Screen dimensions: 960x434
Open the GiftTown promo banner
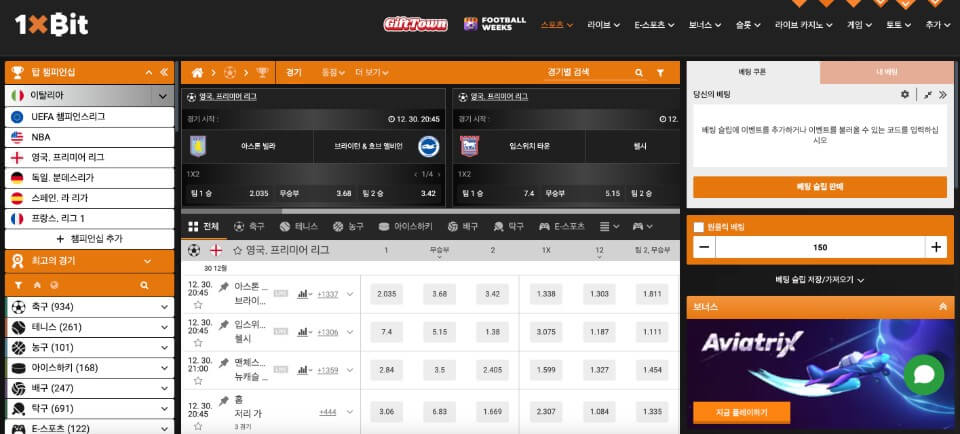tap(415, 24)
